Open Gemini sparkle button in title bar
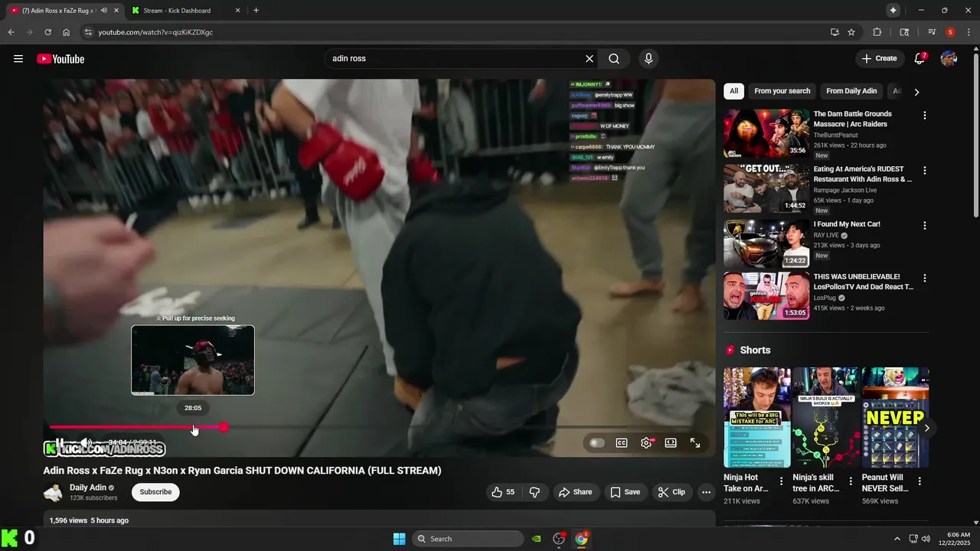The height and width of the screenshot is (551, 980). 893,10
